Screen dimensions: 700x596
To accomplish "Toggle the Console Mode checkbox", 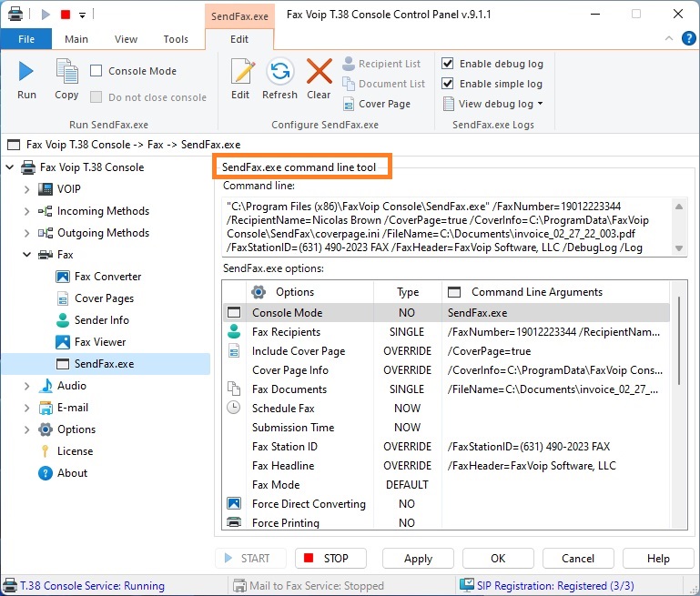I will (96, 70).
